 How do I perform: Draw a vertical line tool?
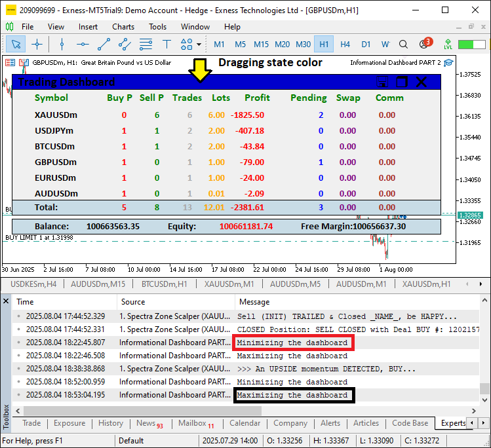pyautogui.click(x=62, y=44)
